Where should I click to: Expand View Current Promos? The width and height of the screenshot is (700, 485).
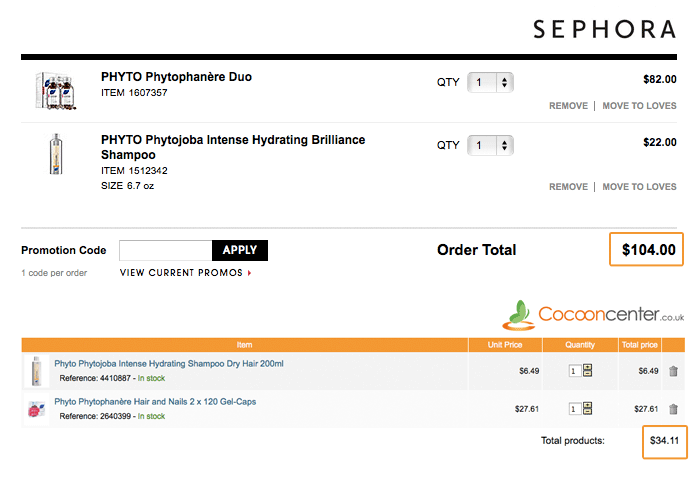(x=185, y=272)
